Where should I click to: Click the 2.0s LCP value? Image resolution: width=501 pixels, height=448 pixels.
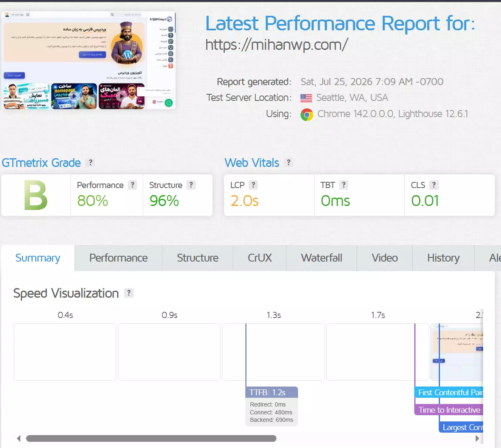click(244, 201)
